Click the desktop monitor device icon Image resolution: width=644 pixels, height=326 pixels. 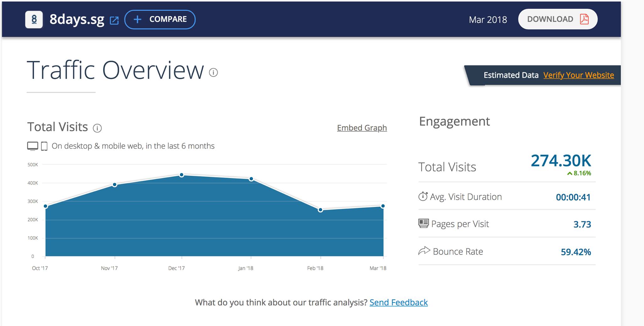pyautogui.click(x=33, y=146)
